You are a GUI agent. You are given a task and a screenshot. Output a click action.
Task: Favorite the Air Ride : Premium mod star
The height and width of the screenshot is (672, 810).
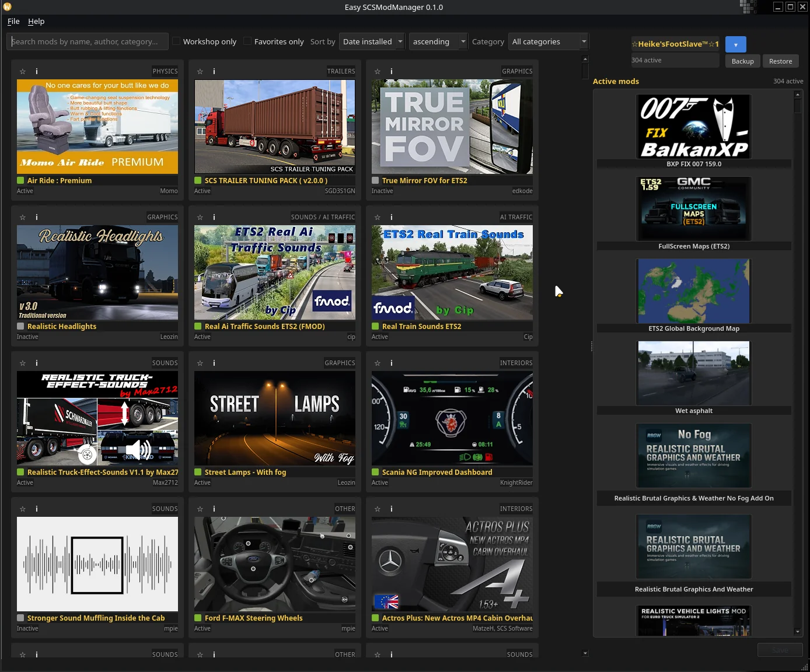pyautogui.click(x=23, y=71)
